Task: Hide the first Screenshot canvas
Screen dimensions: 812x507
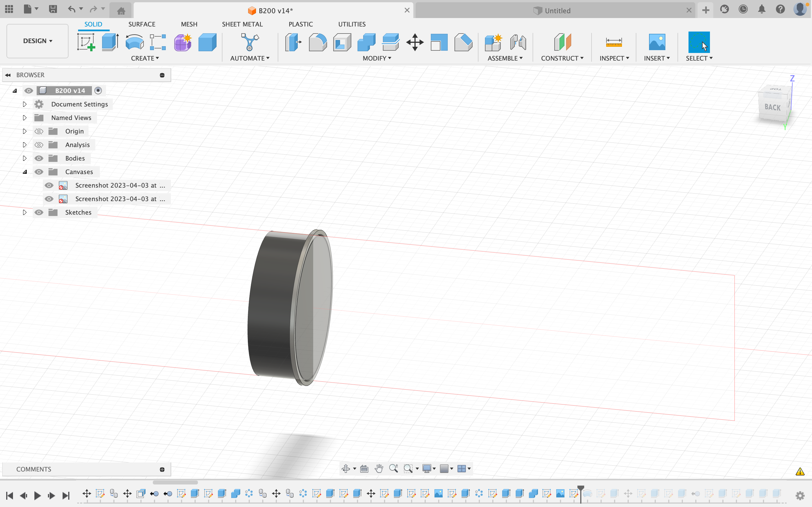Action: pyautogui.click(x=49, y=185)
